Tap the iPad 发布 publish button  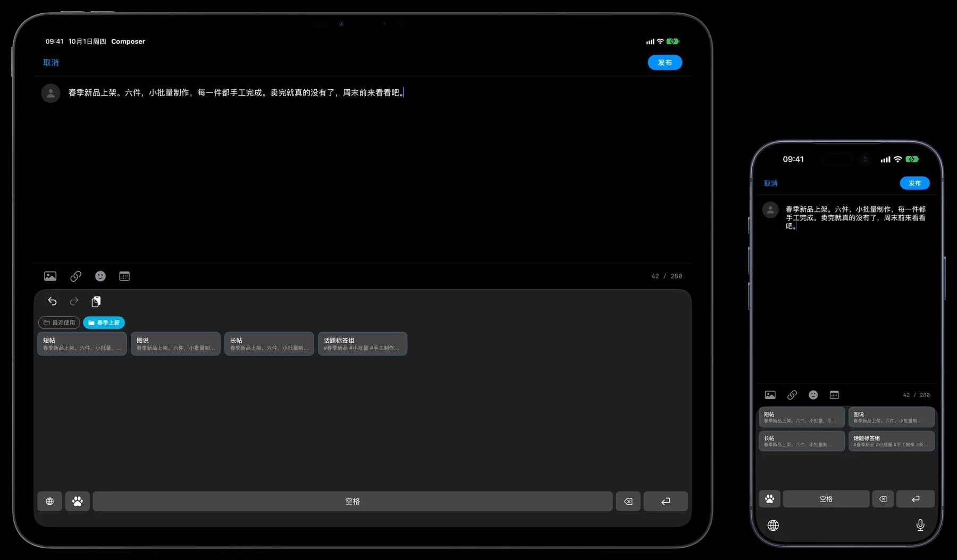pos(665,63)
